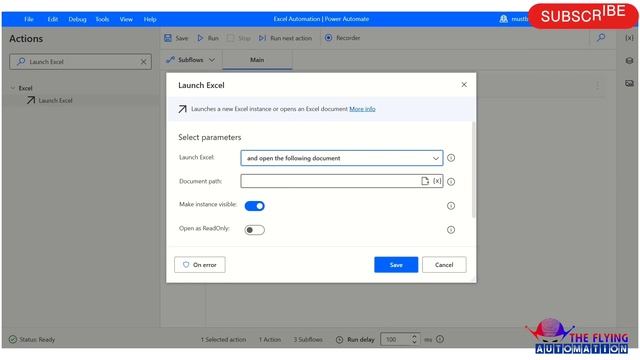
Task: Open the user account icon
Action: coord(504,19)
